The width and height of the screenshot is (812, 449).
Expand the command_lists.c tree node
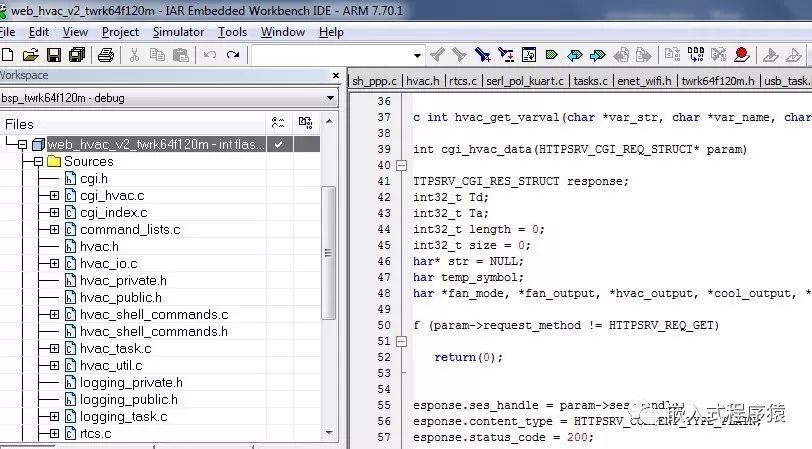pyautogui.click(x=54, y=229)
